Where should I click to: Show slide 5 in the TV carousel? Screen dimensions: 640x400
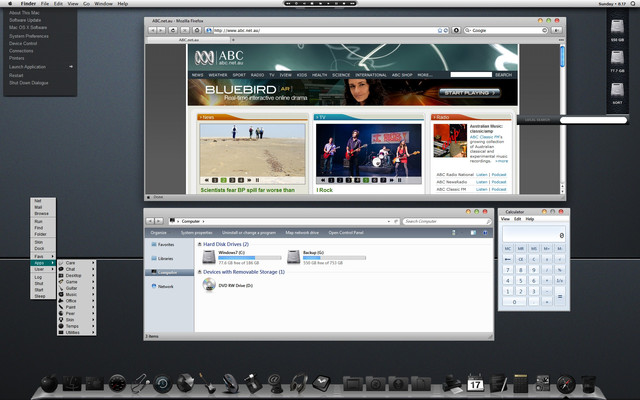tap(366, 180)
